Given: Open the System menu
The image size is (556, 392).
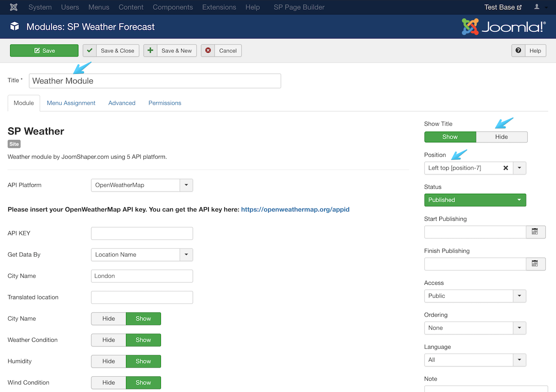Looking at the screenshot, I should pyautogui.click(x=40, y=7).
